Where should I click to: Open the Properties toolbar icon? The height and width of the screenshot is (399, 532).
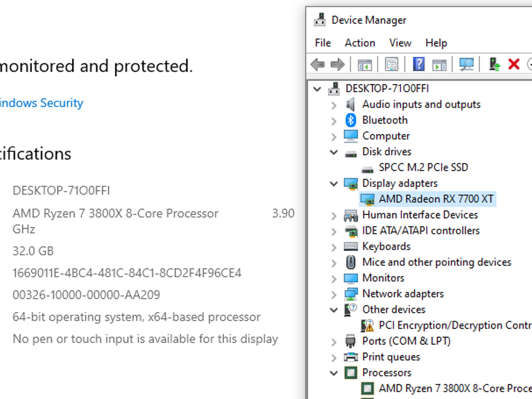point(391,64)
